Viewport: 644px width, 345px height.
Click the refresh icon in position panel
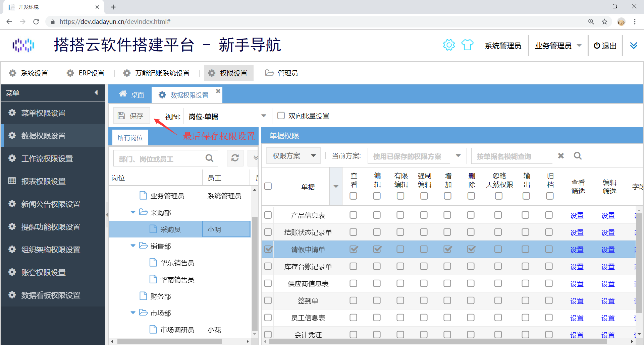point(235,158)
